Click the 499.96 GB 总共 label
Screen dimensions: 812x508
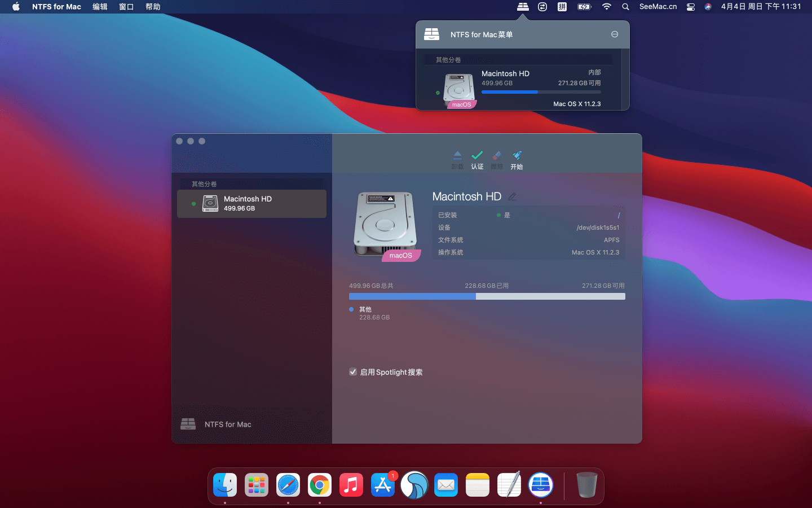pos(371,286)
